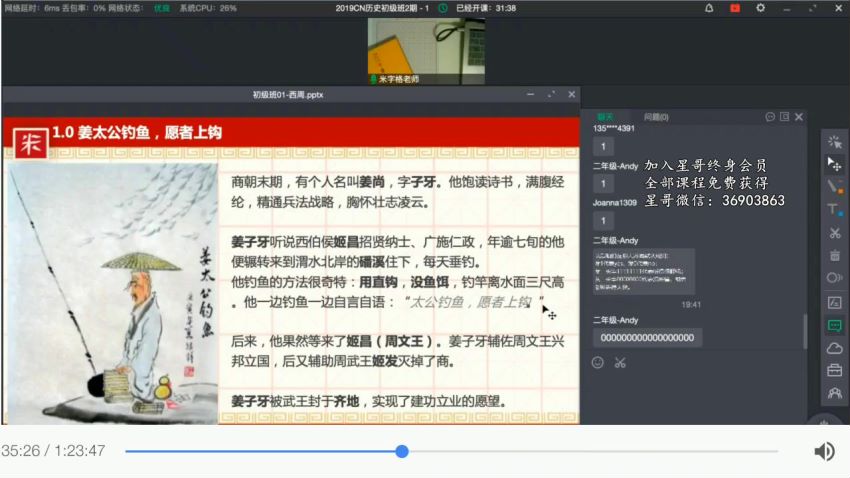
Task: Click the chat bubble options icon
Action: [x=770, y=117]
